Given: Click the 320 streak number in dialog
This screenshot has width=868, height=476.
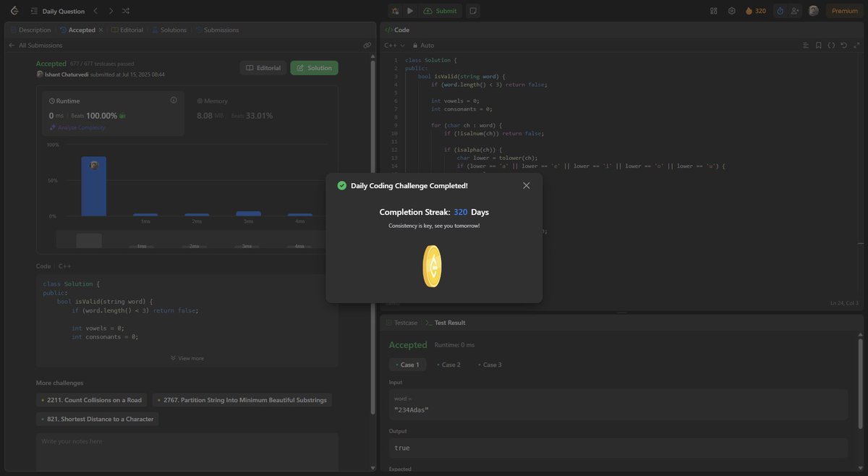Looking at the screenshot, I should click(x=461, y=212).
